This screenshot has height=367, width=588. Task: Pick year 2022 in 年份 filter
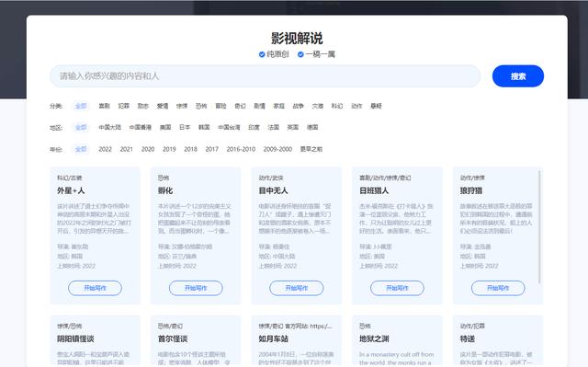pos(105,149)
